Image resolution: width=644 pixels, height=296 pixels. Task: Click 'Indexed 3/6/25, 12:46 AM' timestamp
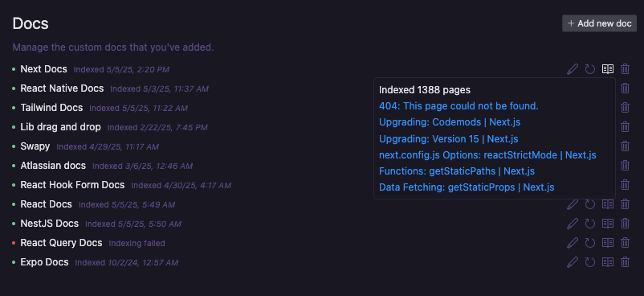click(x=142, y=166)
